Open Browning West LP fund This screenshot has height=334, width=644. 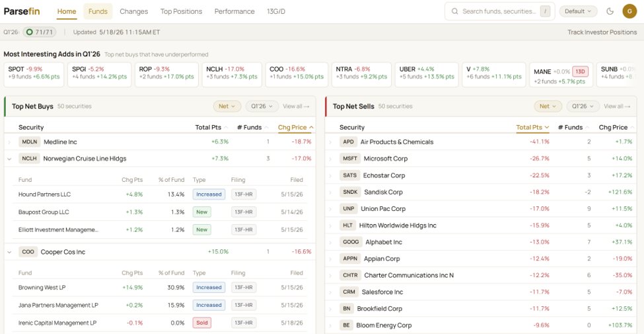point(42,288)
